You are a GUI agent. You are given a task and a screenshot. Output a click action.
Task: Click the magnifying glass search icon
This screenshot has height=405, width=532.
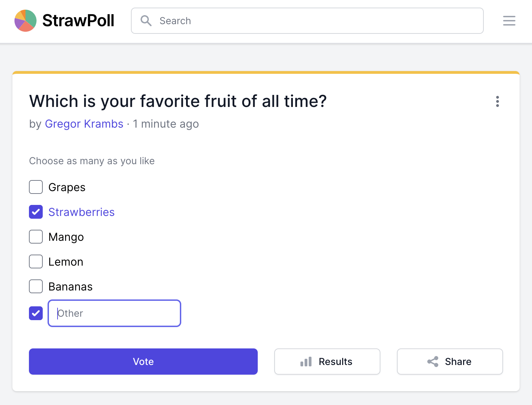pyautogui.click(x=146, y=21)
